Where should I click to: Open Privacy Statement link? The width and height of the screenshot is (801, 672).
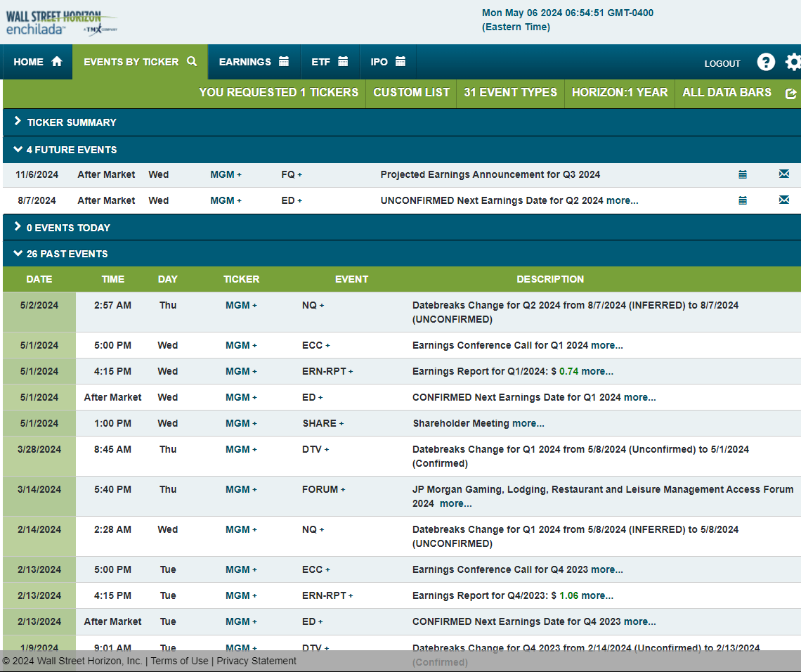coord(256,661)
